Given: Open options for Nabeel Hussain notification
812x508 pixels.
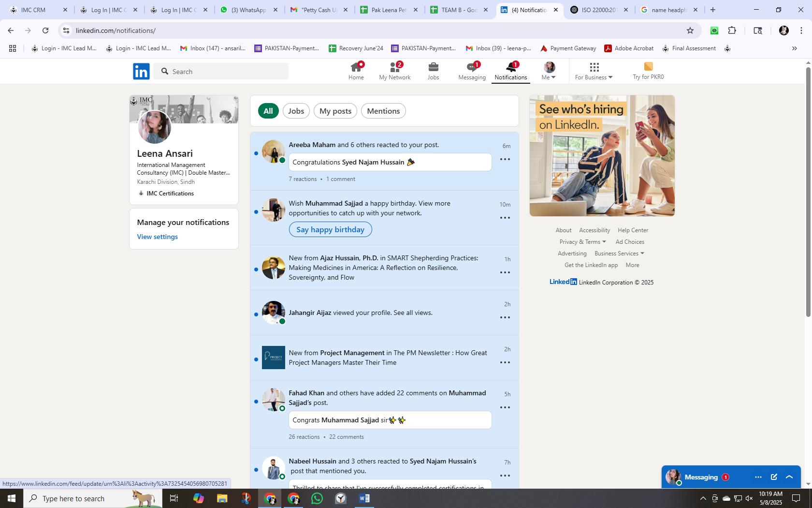Looking at the screenshot, I should tap(505, 476).
